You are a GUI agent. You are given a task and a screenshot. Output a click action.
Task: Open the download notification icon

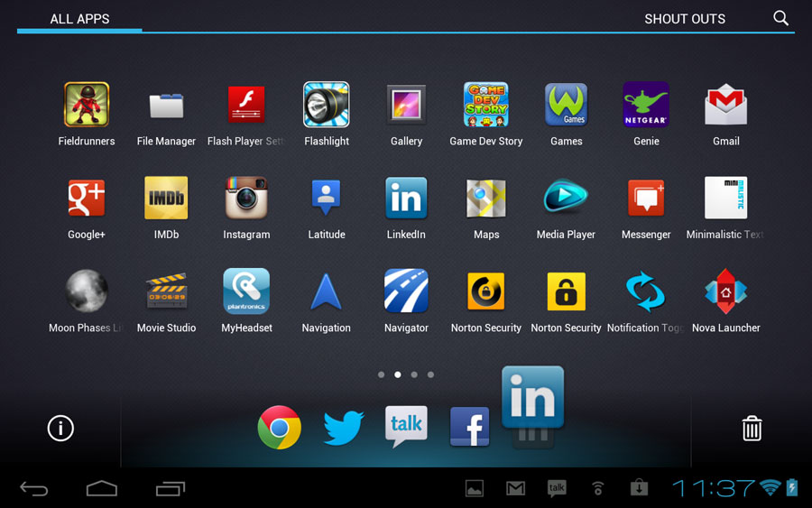tap(639, 487)
